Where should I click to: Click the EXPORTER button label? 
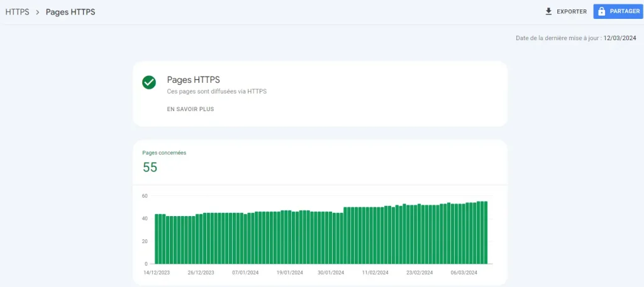pos(571,11)
